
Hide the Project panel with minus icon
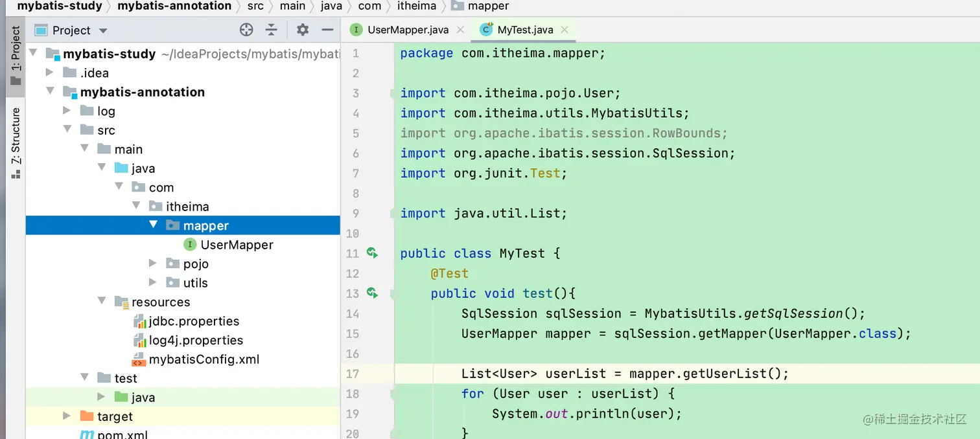pos(327,30)
